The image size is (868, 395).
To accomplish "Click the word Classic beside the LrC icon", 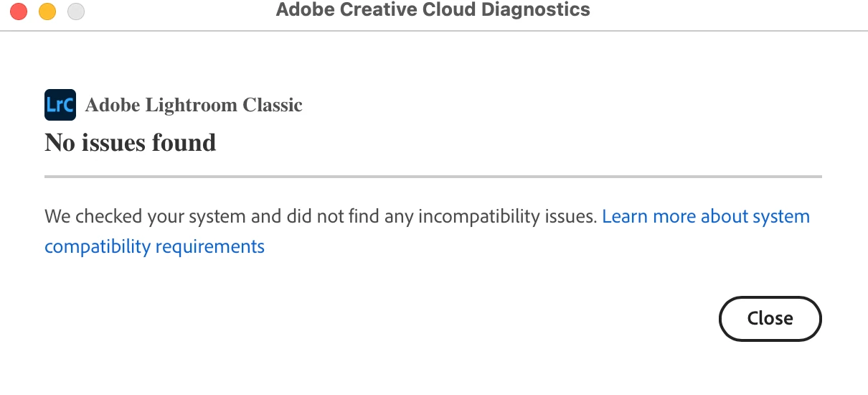I will 272,105.
